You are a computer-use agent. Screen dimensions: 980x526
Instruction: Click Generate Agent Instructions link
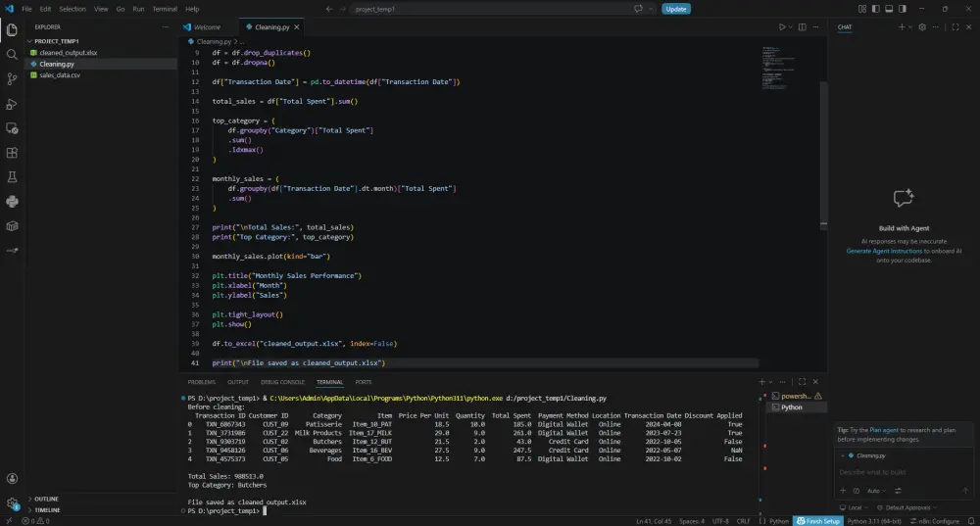click(884, 251)
